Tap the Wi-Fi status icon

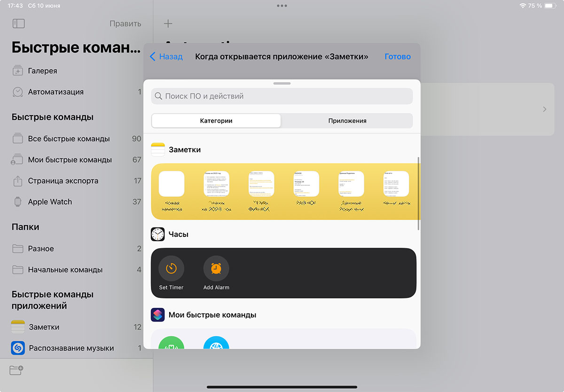click(523, 6)
